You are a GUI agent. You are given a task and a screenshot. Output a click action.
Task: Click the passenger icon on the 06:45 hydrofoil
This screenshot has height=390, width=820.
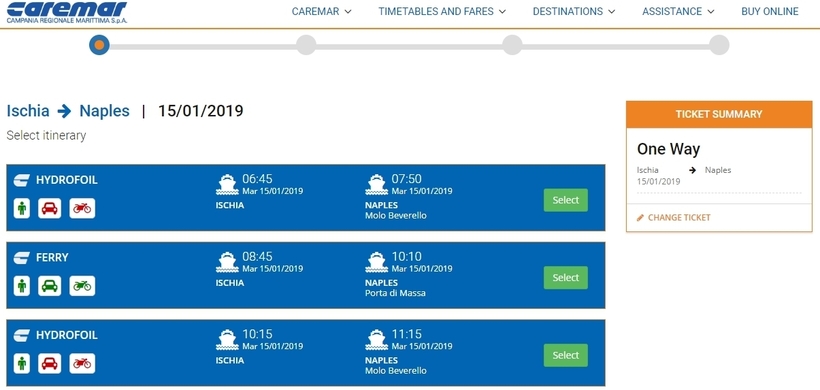22,208
